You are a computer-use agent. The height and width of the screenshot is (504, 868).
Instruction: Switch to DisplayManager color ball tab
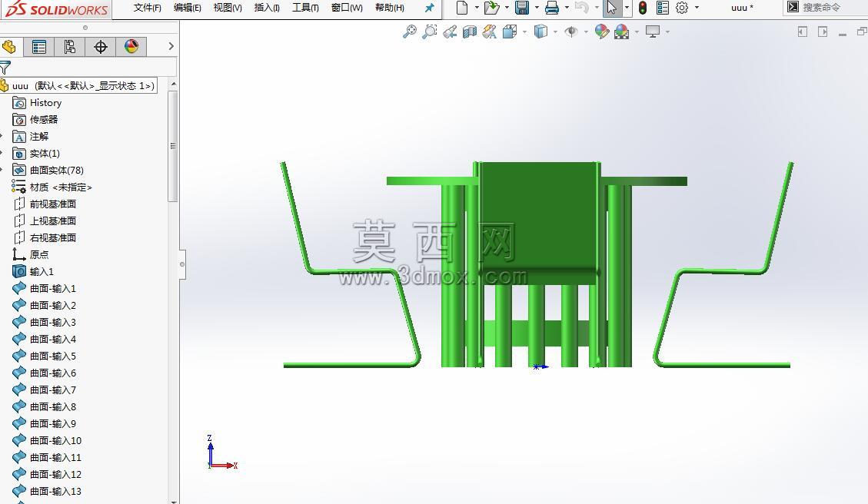pyautogui.click(x=131, y=47)
